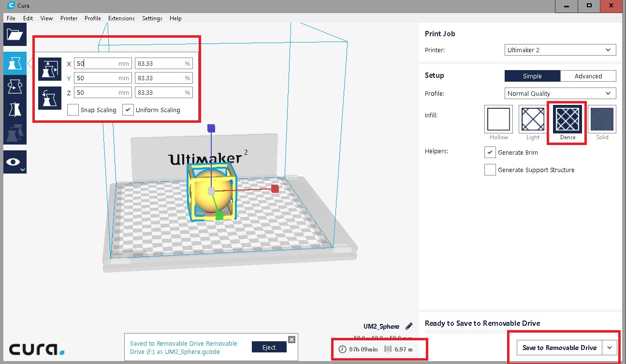Click the red X-axis scale handle
This screenshot has width=626, height=364.
pyautogui.click(x=275, y=189)
